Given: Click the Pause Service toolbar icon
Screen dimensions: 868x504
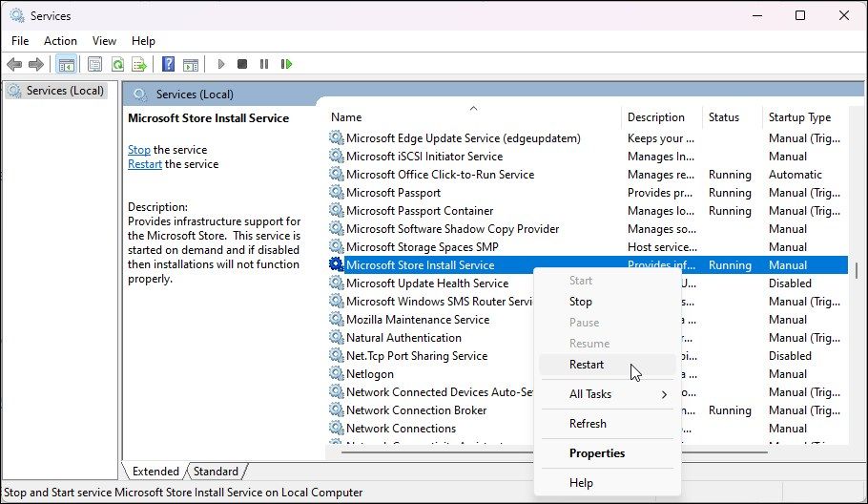Looking at the screenshot, I should (x=264, y=64).
